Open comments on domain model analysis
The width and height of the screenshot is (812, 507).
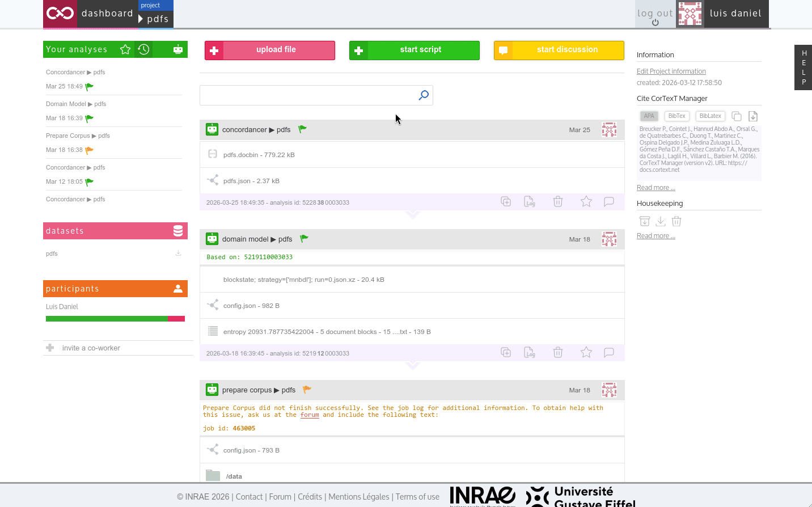609,353
